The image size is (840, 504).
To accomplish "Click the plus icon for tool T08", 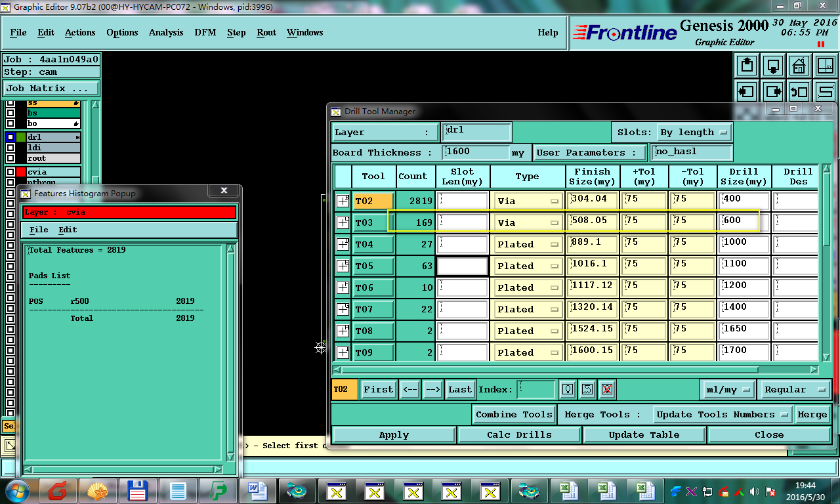I will (343, 331).
